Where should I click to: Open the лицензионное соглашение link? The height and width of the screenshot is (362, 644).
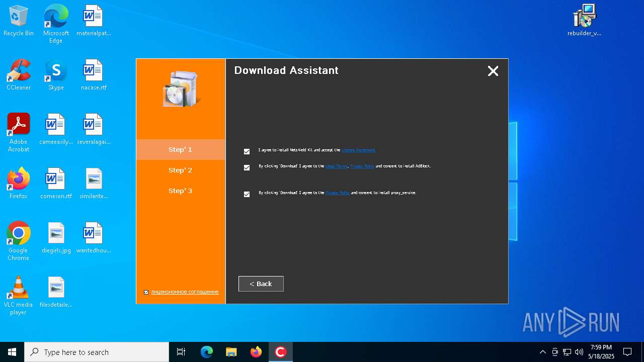[185, 292]
